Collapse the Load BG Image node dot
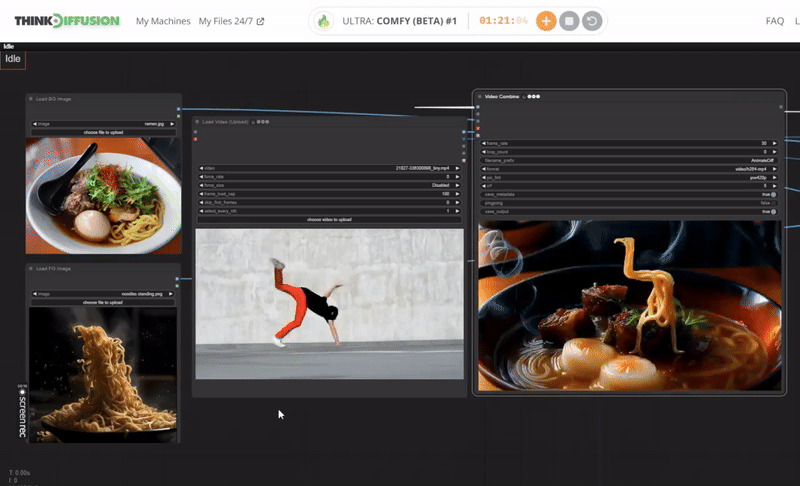The width and height of the screenshot is (800, 486). [31, 99]
